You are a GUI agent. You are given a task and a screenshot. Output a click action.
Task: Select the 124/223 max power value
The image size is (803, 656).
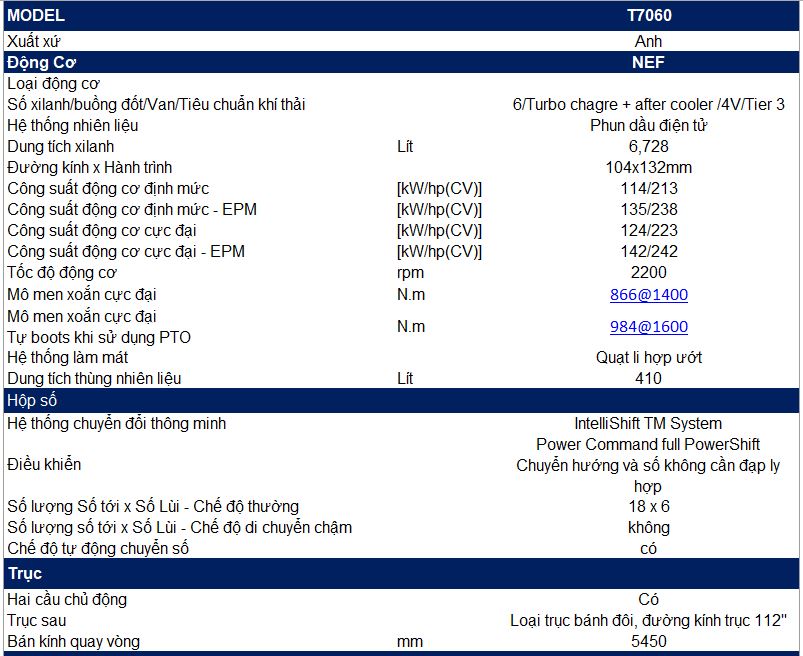click(649, 230)
